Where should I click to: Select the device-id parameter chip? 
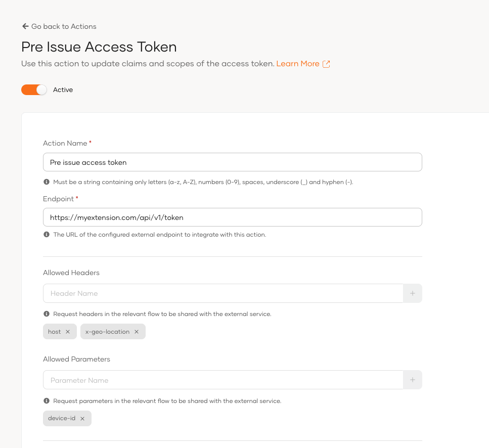pyautogui.click(x=62, y=418)
